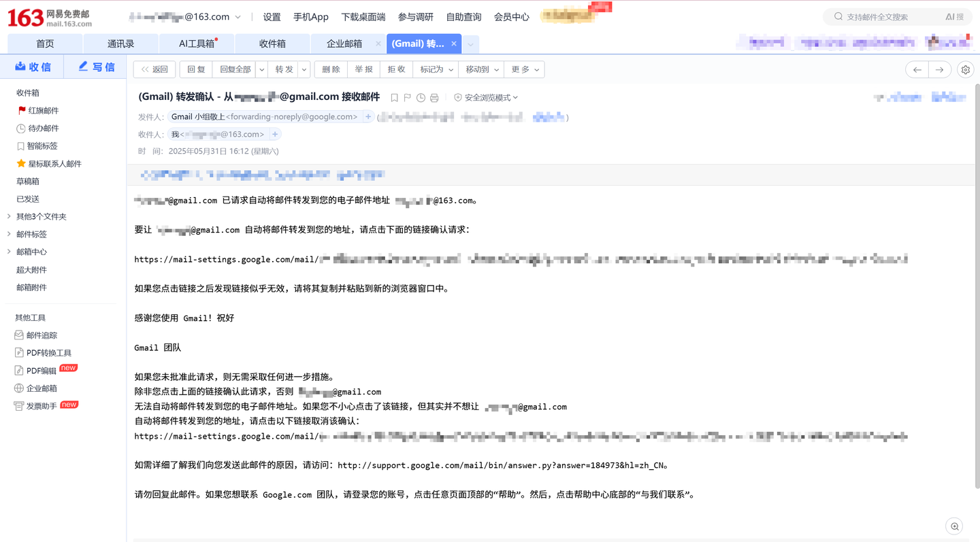Open 设置 in the top menu
980x542 pixels.
[272, 17]
